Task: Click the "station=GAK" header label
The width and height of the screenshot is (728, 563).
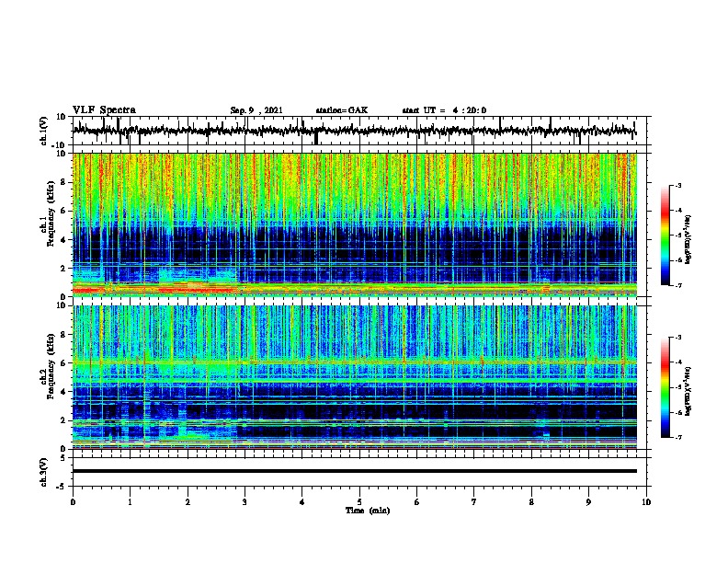Action: [342, 110]
